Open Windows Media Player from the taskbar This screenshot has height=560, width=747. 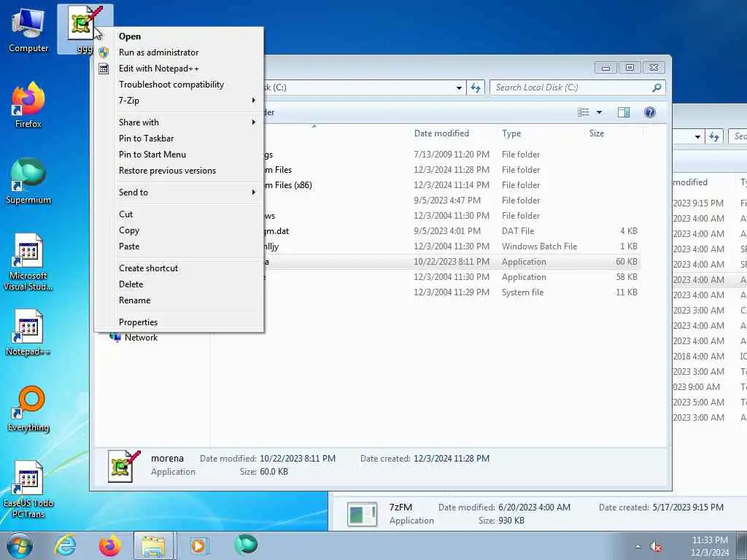pos(198,545)
